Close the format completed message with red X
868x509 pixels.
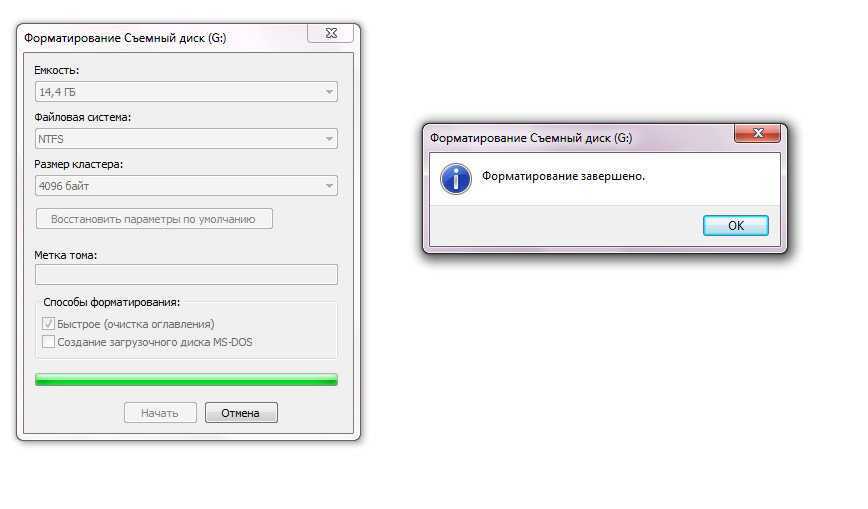click(757, 133)
